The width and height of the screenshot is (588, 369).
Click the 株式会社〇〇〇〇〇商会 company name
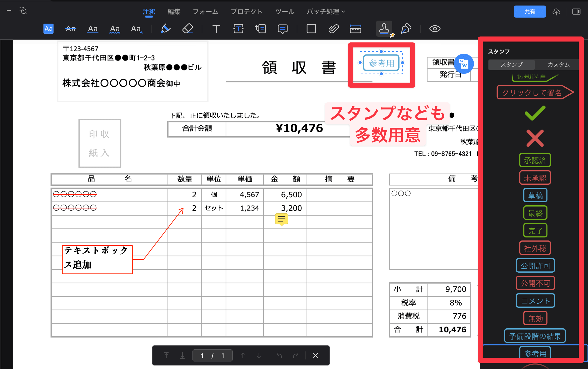[114, 83]
